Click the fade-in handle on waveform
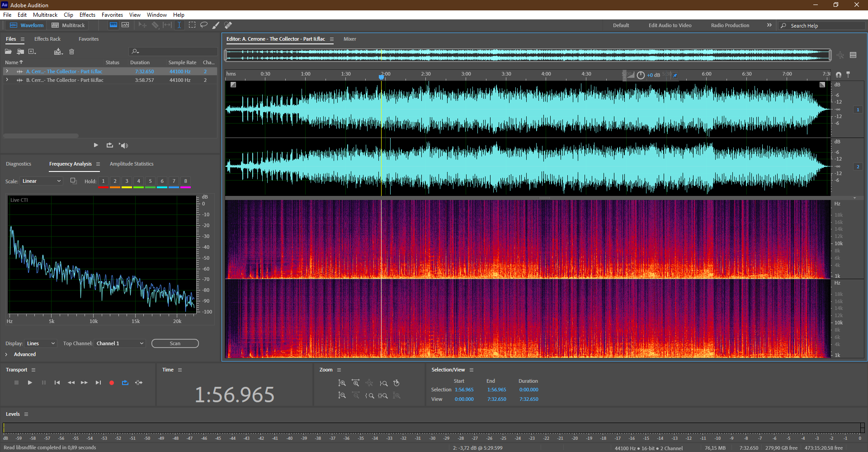This screenshot has width=868, height=452. point(233,85)
